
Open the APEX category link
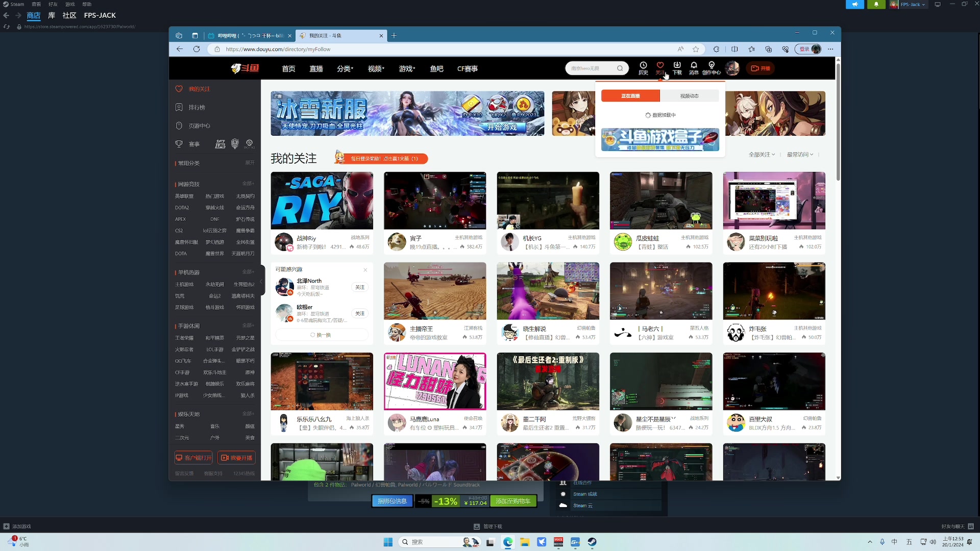tap(181, 219)
